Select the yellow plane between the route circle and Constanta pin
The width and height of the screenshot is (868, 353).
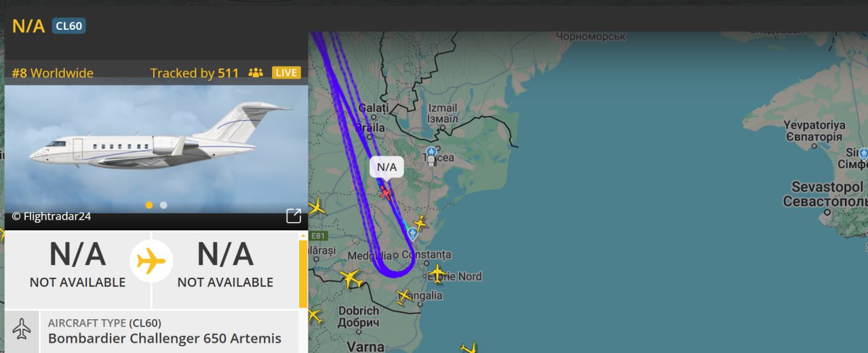[x=420, y=222]
